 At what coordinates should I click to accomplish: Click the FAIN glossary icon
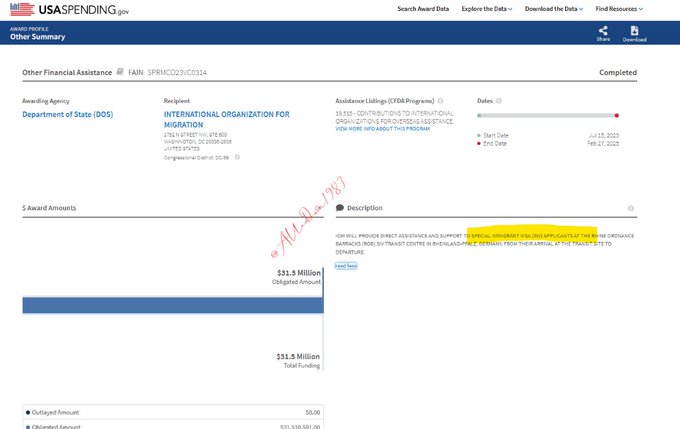[120, 72]
